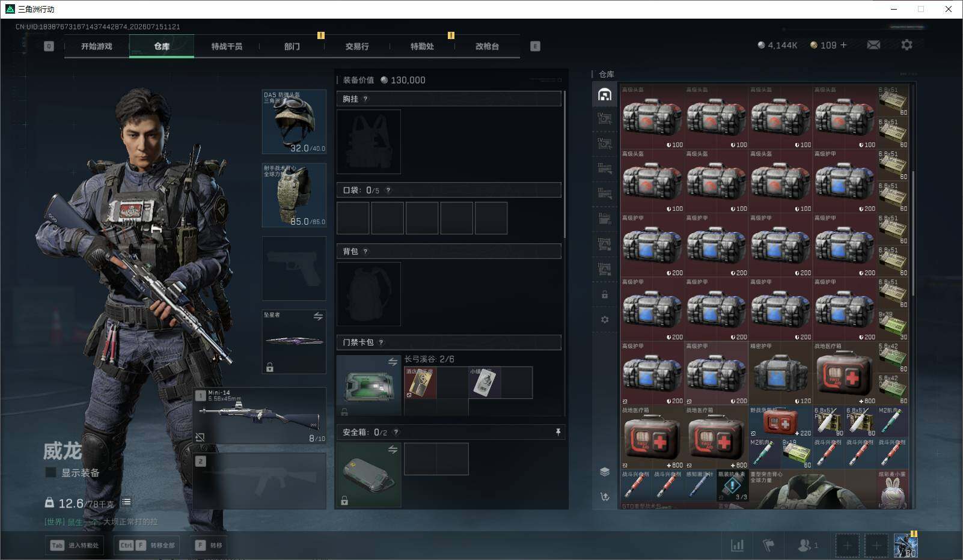Click the swap icon on 坠星者 slot
Screen dimensions: 963x560
point(318,316)
